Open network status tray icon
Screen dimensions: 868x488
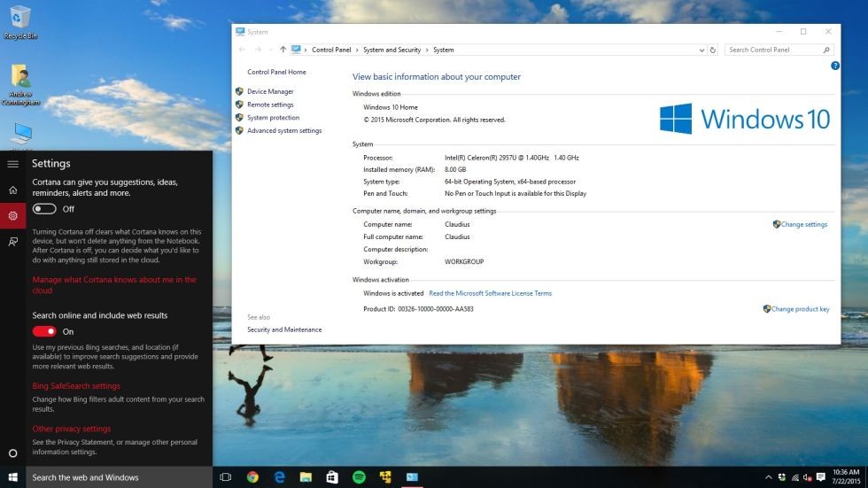[x=795, y=477]
